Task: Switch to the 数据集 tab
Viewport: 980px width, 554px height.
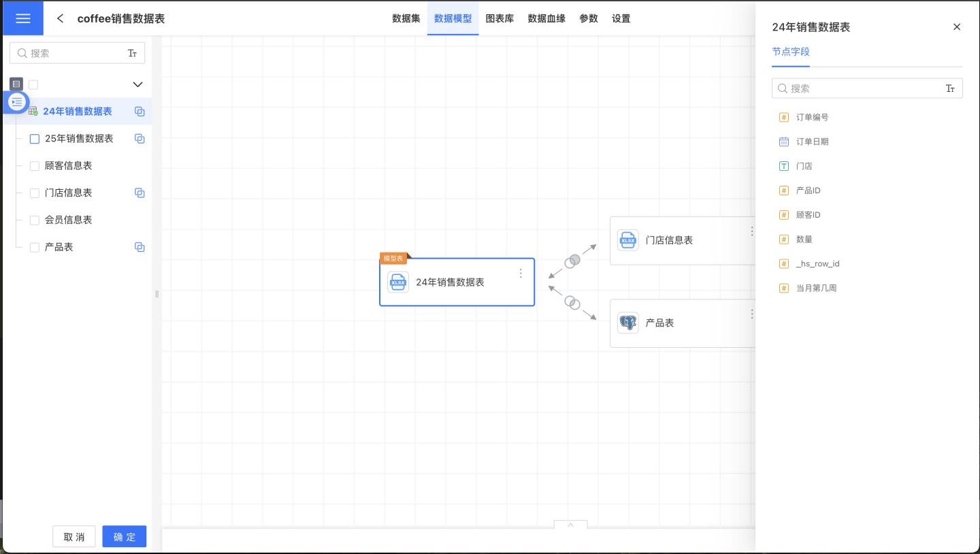Action: pos(406,18)
